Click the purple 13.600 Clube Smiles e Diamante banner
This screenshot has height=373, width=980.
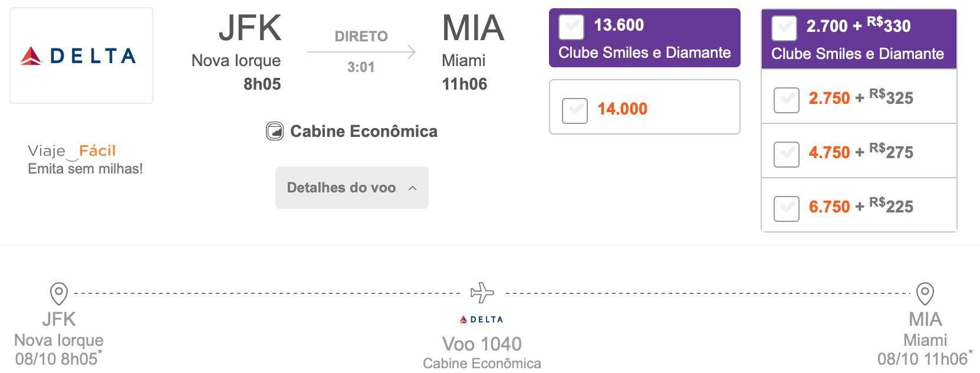(644, 38)
